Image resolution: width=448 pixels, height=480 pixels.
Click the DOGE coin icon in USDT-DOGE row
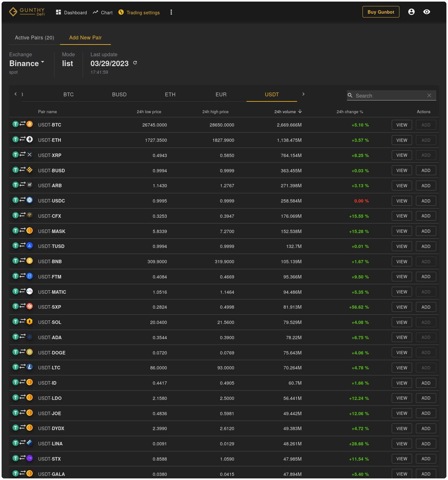pos(30,352)
